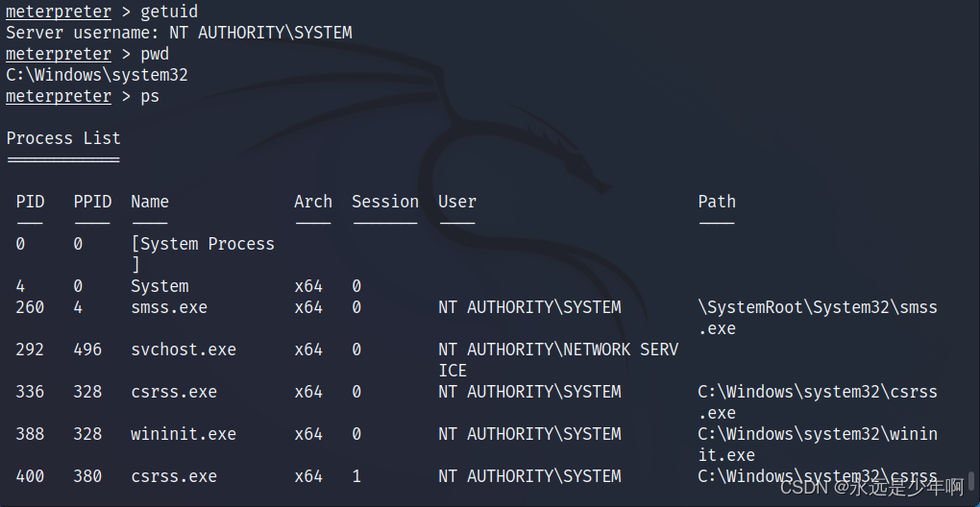Click x64 arch in the wininit.exe row

(308, 434)
